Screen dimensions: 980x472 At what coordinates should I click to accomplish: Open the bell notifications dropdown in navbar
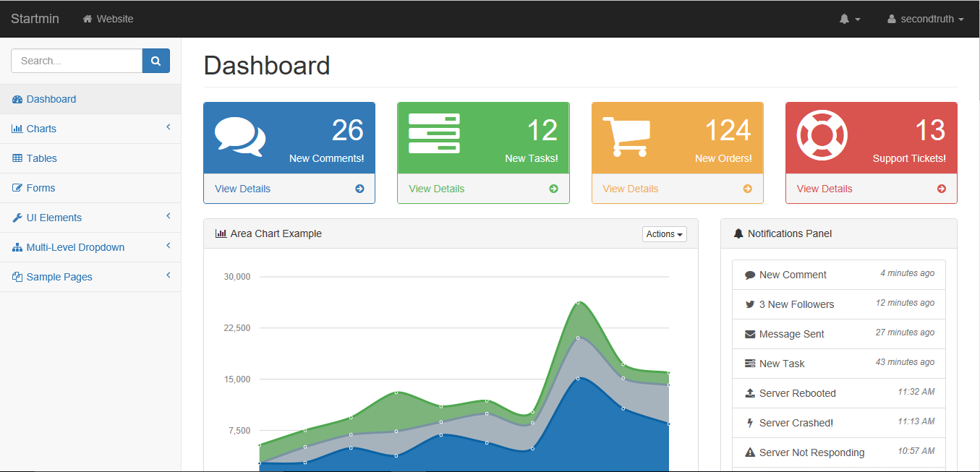[x=849, y=19]
